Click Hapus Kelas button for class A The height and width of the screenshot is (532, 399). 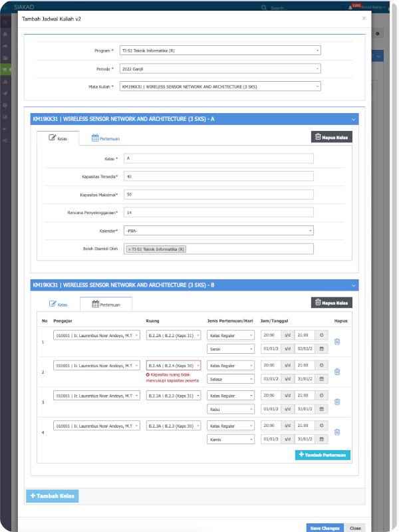[x=331, y=137]
